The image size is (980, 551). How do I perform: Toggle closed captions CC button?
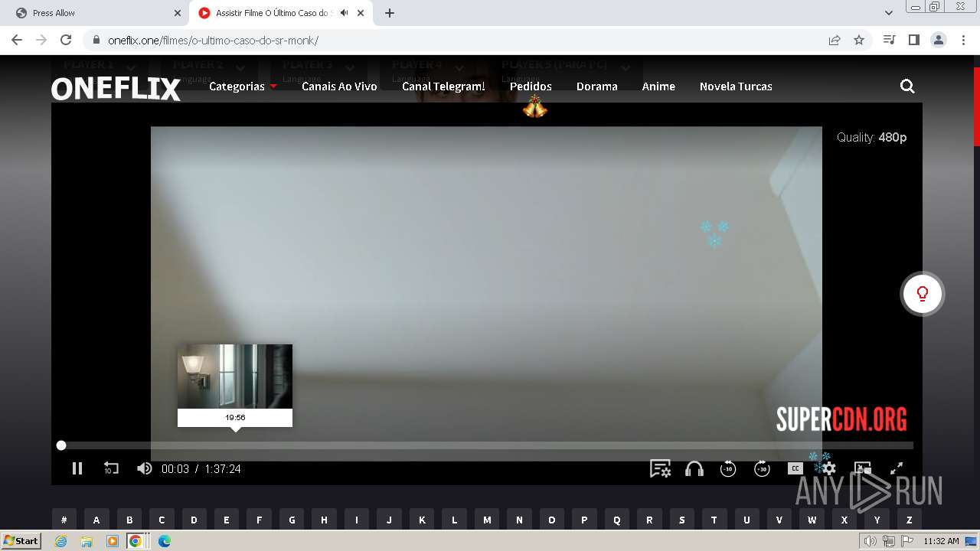[795, 468]
